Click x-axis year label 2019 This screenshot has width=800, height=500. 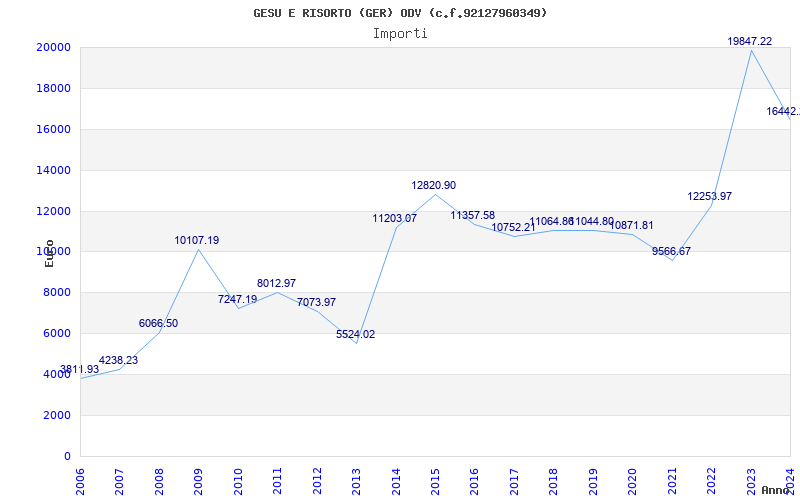pos(593,481)
